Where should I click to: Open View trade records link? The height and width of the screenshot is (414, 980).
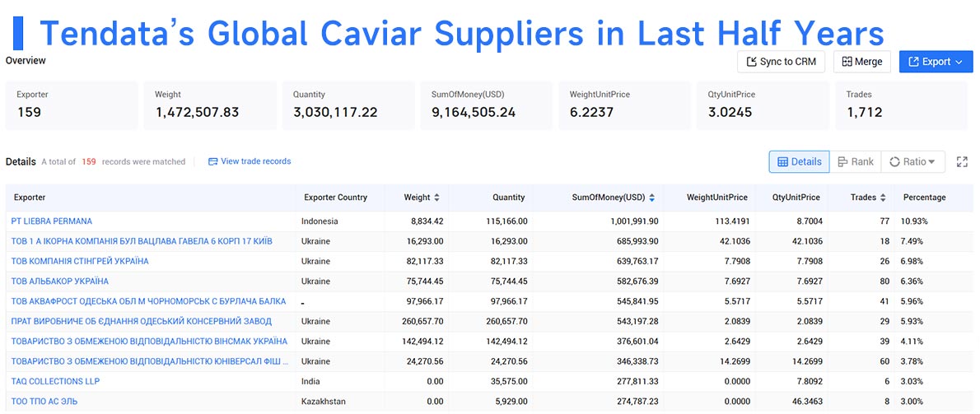pyautogui.click(x=250, y=161)
